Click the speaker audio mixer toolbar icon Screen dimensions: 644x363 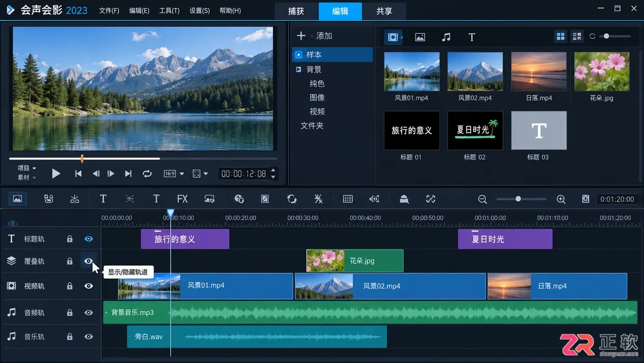coord(374,199)
